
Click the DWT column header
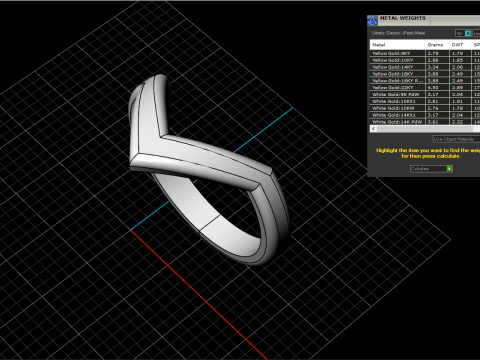tap(460, 45)
